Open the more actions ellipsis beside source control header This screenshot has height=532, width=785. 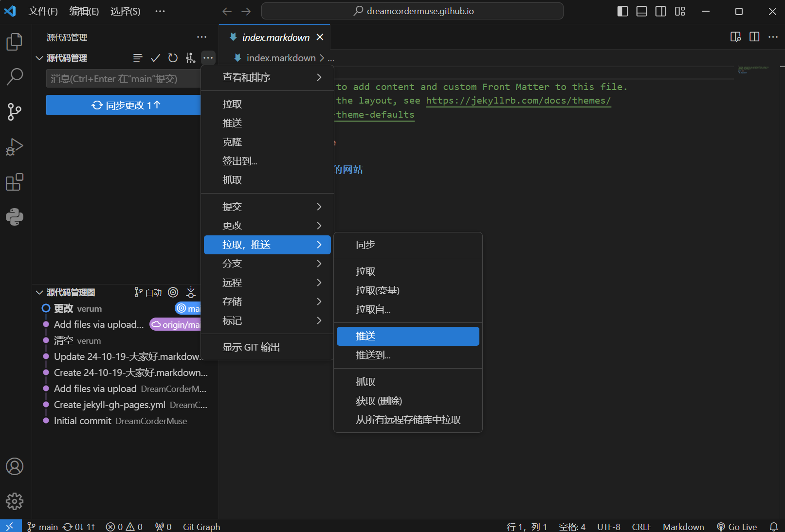pyautogui.click(x=208, y=58)
